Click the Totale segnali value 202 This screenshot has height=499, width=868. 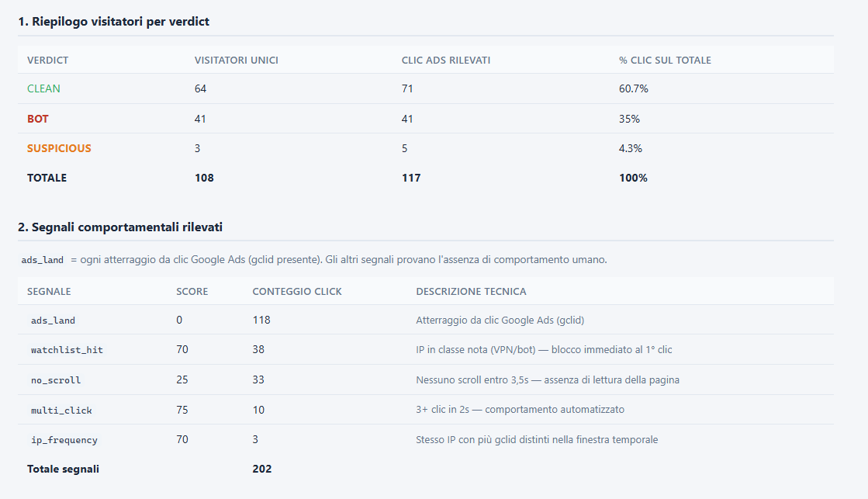coord(262,469)
